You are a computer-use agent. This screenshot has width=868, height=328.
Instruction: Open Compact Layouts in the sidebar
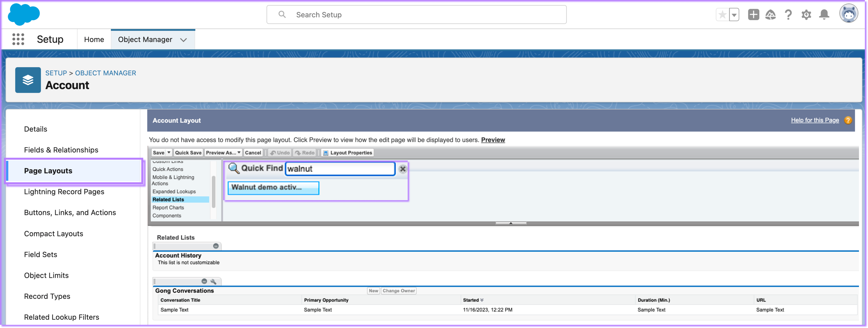coord(53,234)
